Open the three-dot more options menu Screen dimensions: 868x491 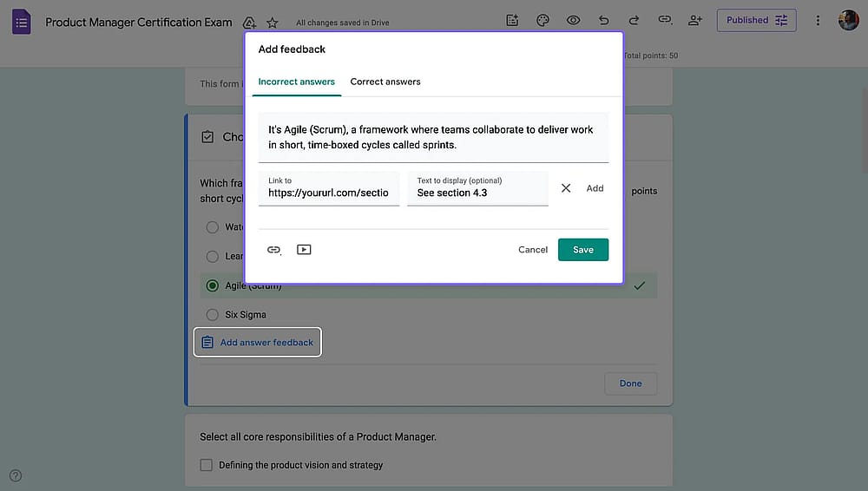click(818, 21)
